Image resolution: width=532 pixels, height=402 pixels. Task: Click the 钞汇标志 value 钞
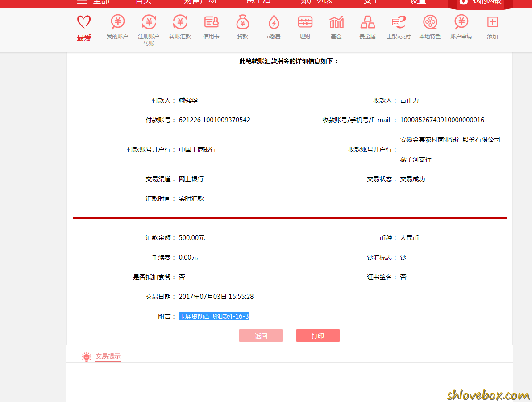point(403,257)
